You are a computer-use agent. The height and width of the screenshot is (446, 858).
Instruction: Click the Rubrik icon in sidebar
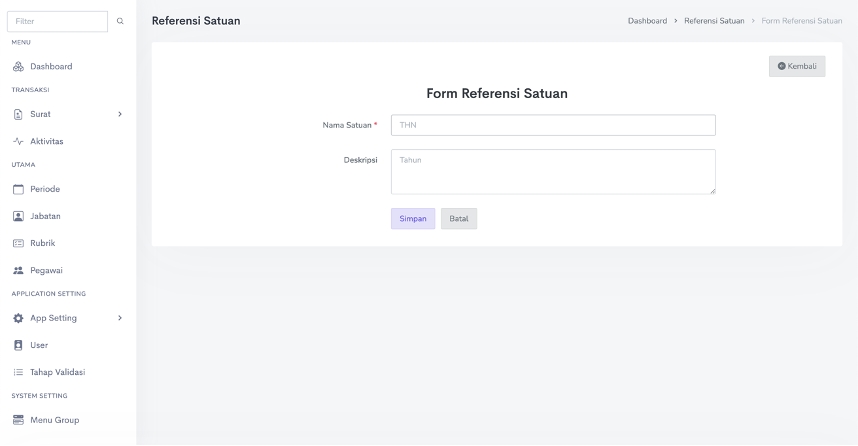tap(18, 243)
